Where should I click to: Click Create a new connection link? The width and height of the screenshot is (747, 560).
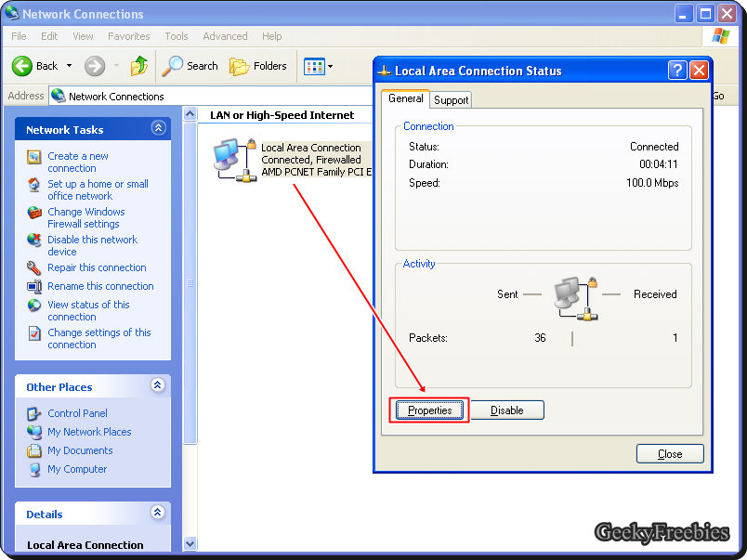click(78, 162)
